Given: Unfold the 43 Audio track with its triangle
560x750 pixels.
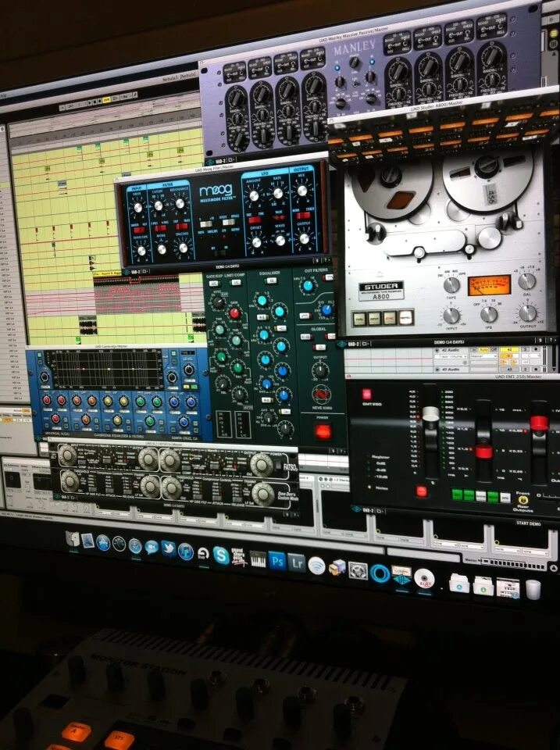Looking at the screenshot, I should click(437, 369).
